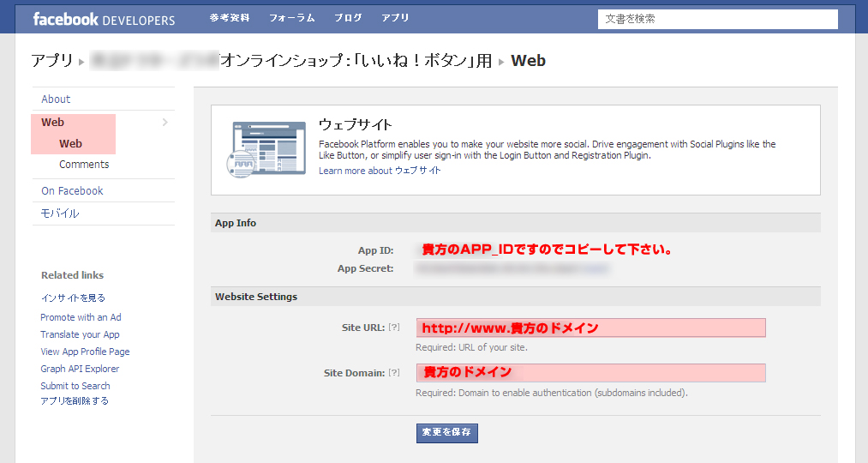Viewport: 868px width, 463px height.
Task: Click 'Required: URL of your site.' text
Action: coord(471,348)
